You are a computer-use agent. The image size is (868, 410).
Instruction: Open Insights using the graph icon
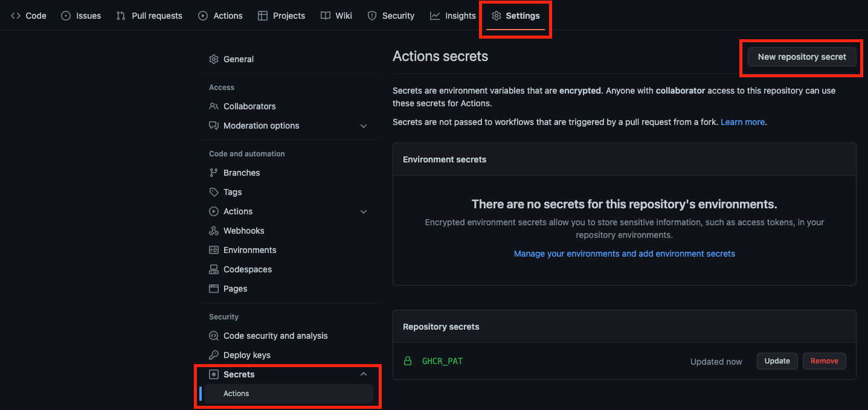click(434, 16)
